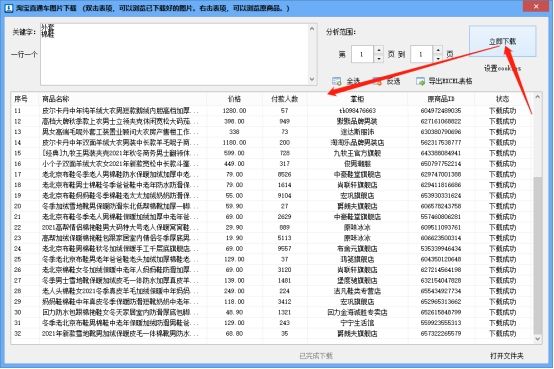
Task: Select row 11 priced 1280.00
Action: tap(271, 111)
